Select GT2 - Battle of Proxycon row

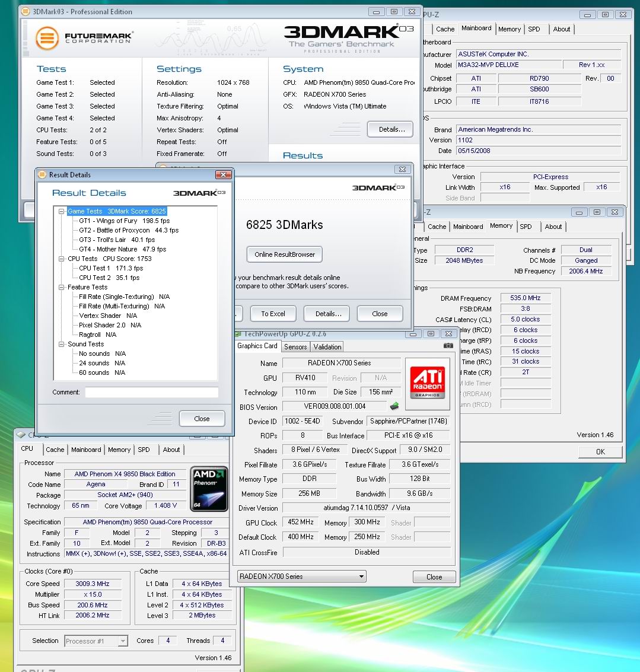(129, 230)
